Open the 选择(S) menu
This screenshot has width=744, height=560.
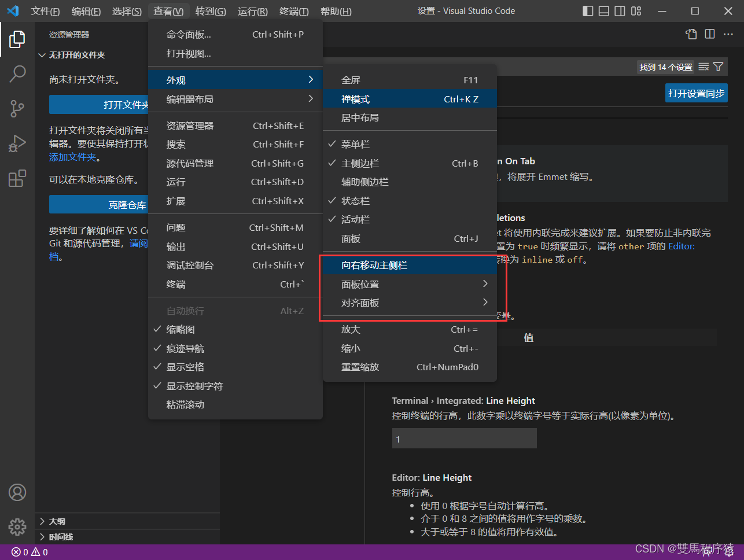pos(127,11)
